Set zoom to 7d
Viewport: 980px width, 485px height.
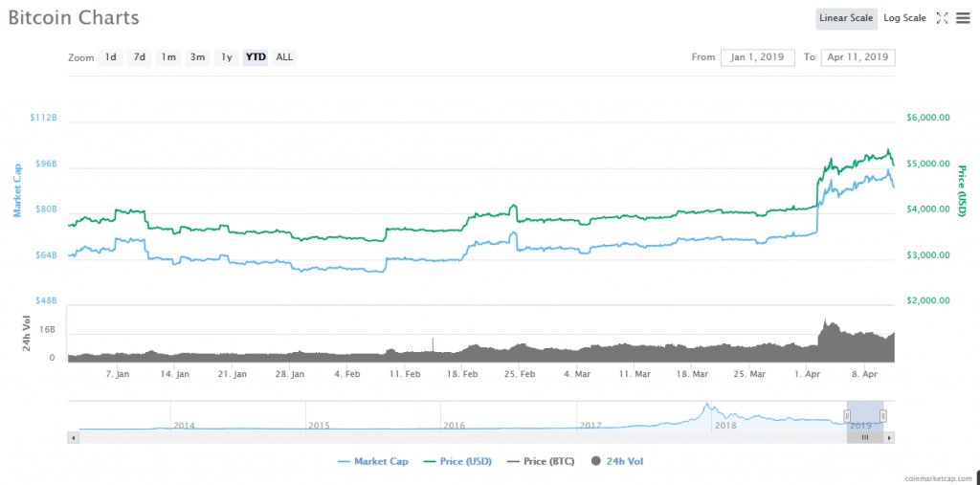coord(140,57)
